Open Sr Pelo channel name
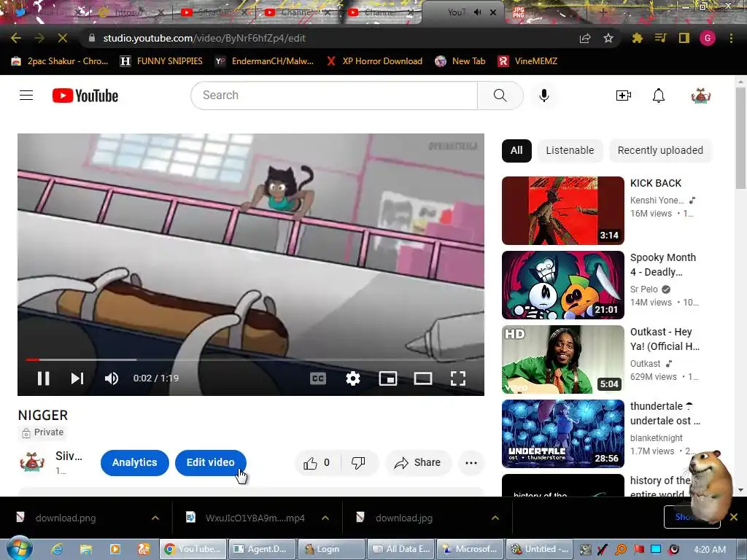This screenshot has width=747, height=560. pyautogui.click(x=643, y=289)
